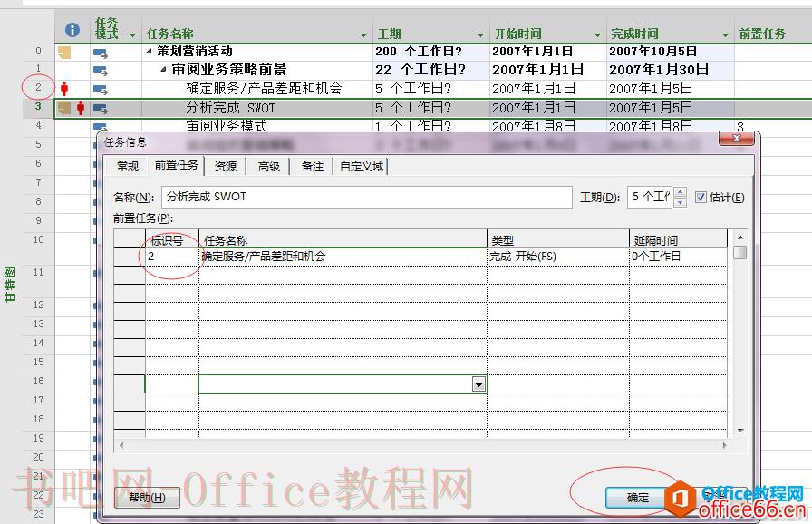Click the task mode icon in row 3
Image resolution: width=812 pixels, height=524 pixels.
pyautogui.click(x=101, y=109)
